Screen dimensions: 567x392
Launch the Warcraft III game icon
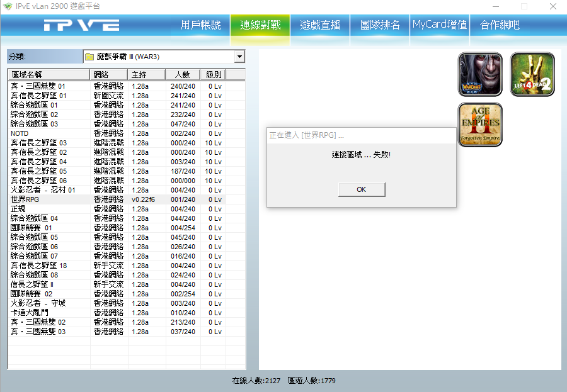click(480, 74)
